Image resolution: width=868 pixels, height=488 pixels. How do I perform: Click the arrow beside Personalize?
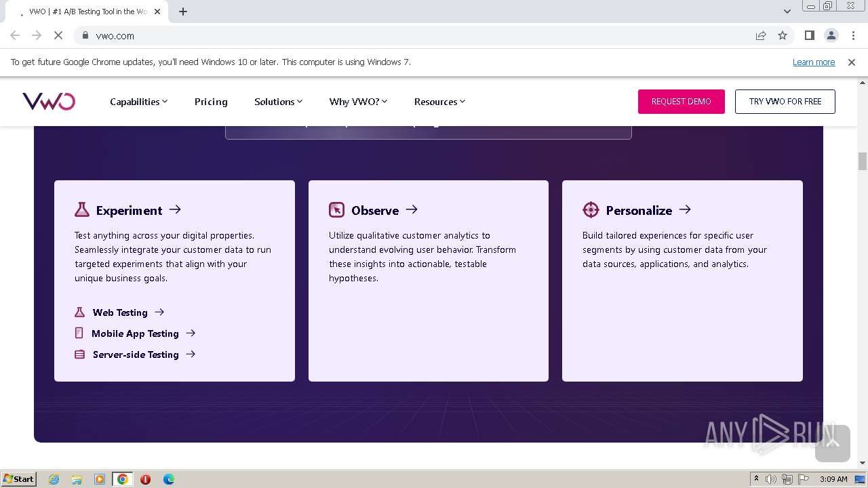[685, 209]
